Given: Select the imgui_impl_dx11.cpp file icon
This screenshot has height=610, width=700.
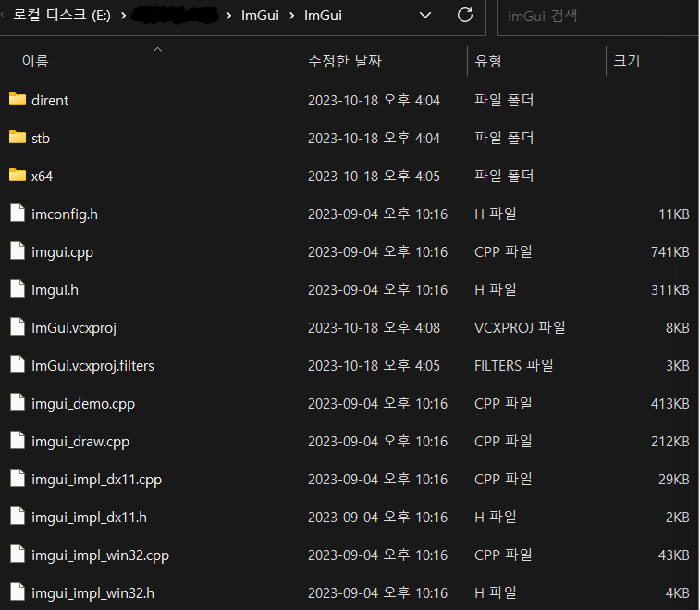Looking at the screenshot, I should point(18,479).
